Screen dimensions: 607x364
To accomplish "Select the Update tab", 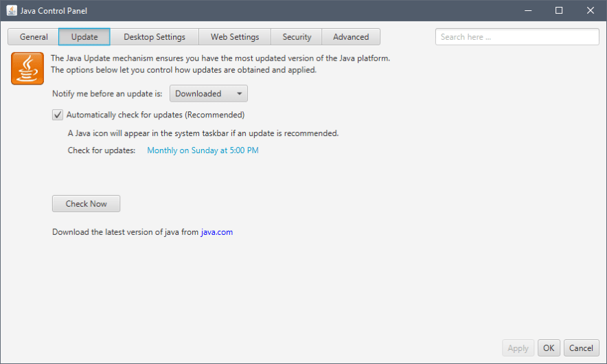I will pos(84,37).
